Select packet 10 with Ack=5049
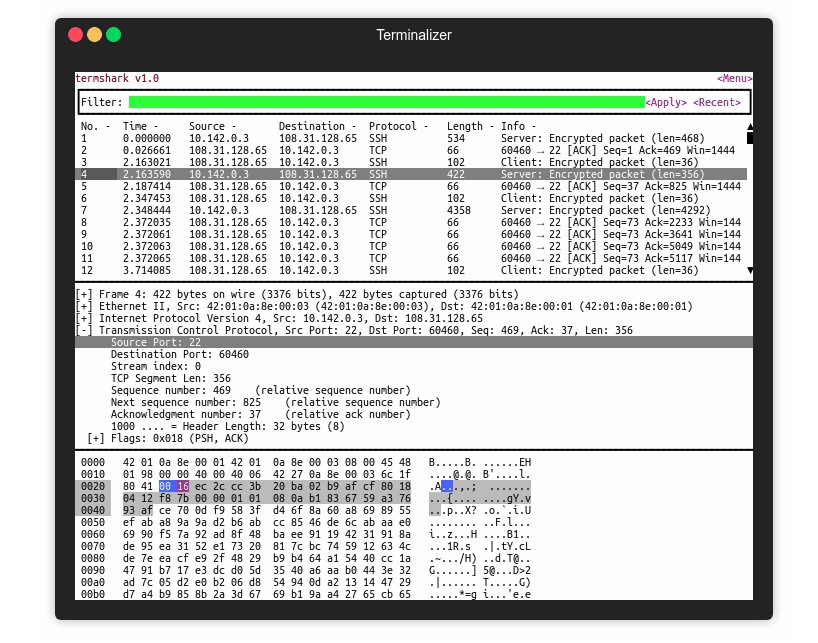Viewport: 818px width, 643px height. (411, 246)
